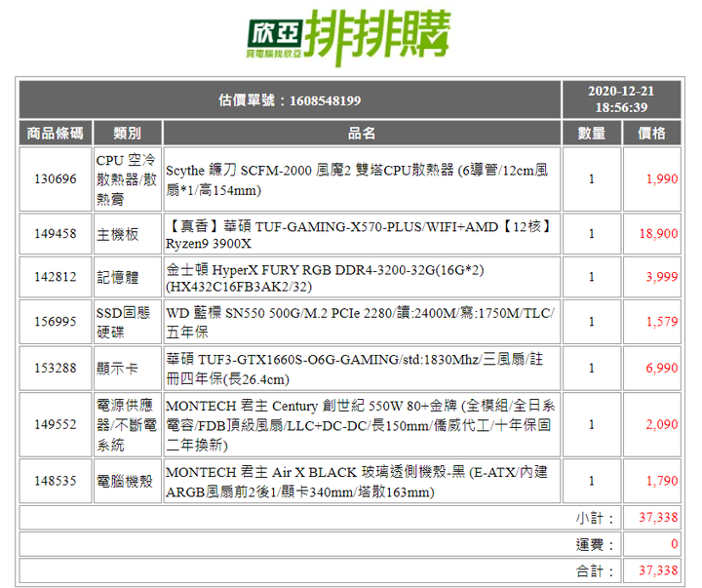The height and width of the screenshot is (588, 702).
Task: Click the price 1,790
Action: pos(662,481)
